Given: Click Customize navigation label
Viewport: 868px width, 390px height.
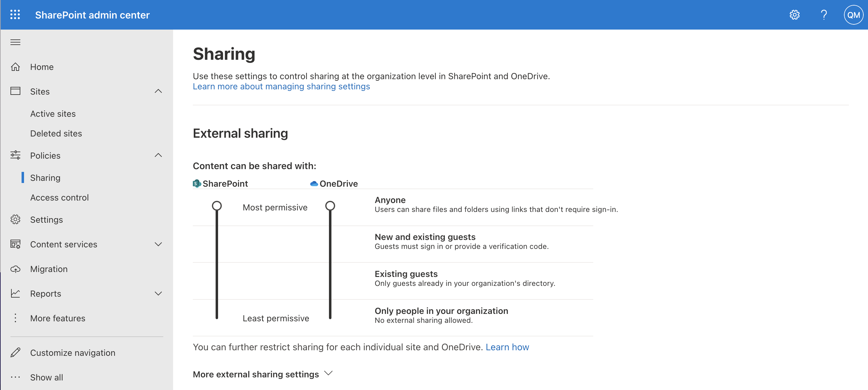Looking at the screenshot, I should point(73,353).
